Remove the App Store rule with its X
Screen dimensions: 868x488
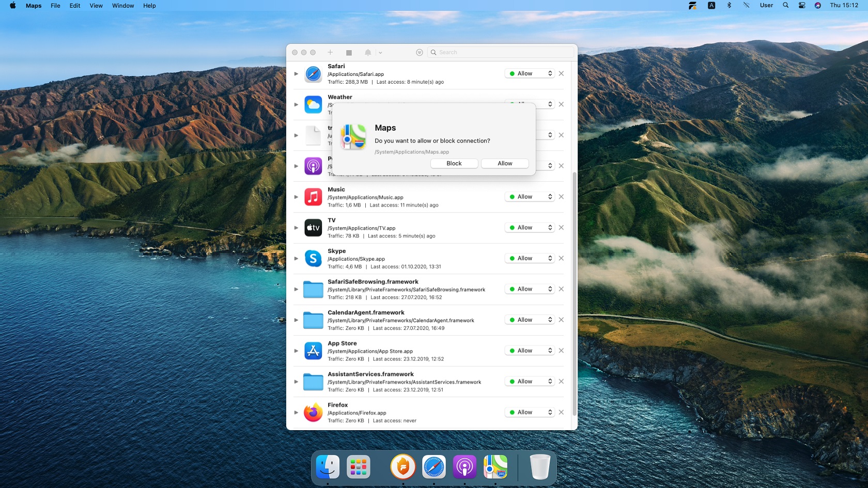pos(561,351)
